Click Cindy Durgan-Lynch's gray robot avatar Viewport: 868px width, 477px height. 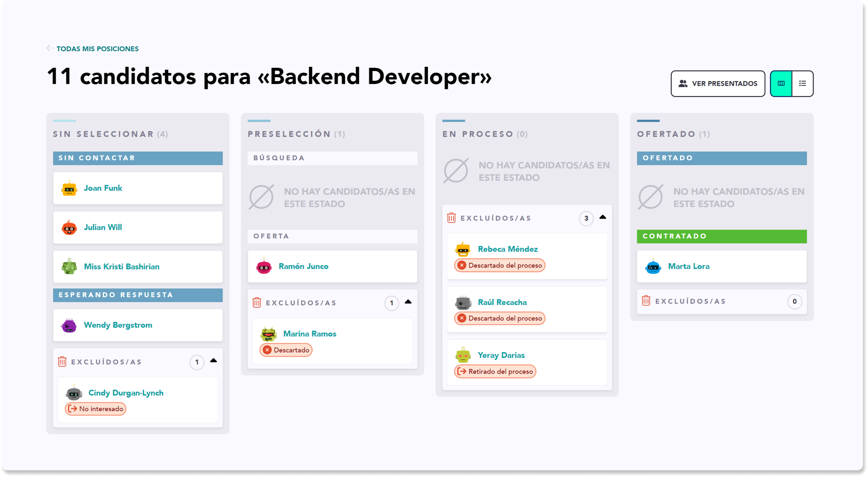pyautogui.click(x=74, y=393)
